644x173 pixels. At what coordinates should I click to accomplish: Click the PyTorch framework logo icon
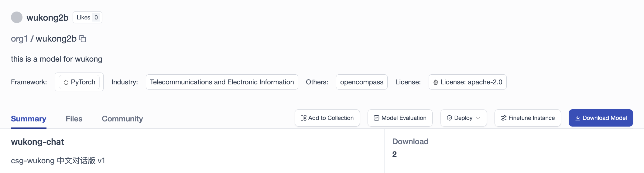click(66, 82)
